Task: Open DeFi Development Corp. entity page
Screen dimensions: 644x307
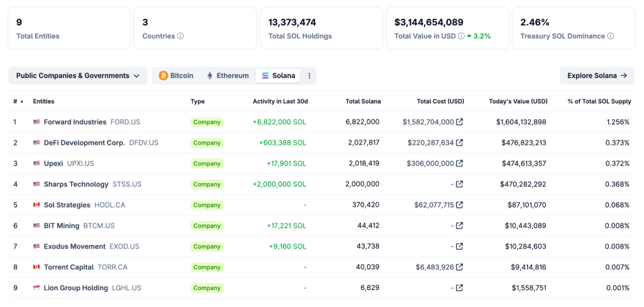Action: click(84, 143)
